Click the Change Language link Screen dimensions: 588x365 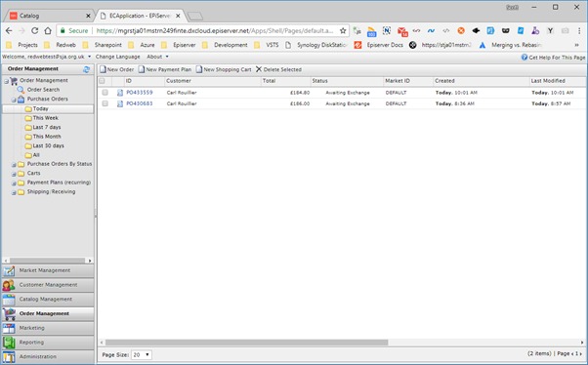click(x=118, y=57)
